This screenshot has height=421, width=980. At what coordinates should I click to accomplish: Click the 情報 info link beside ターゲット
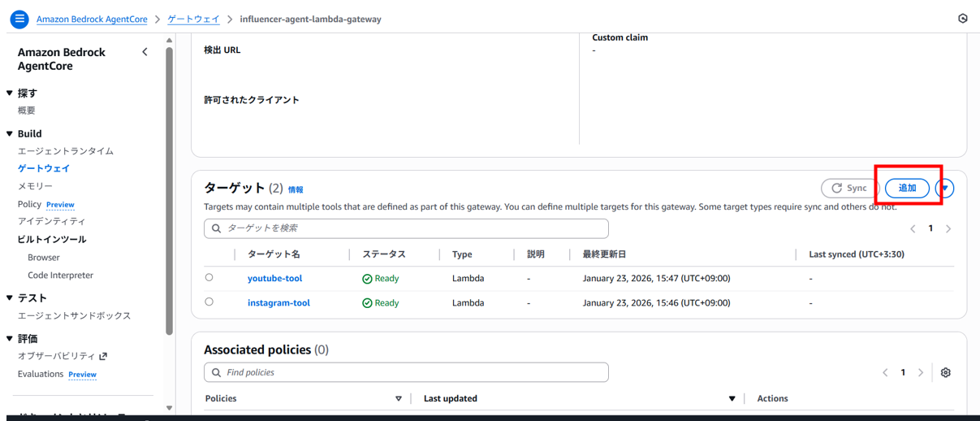tap(296, 189)
